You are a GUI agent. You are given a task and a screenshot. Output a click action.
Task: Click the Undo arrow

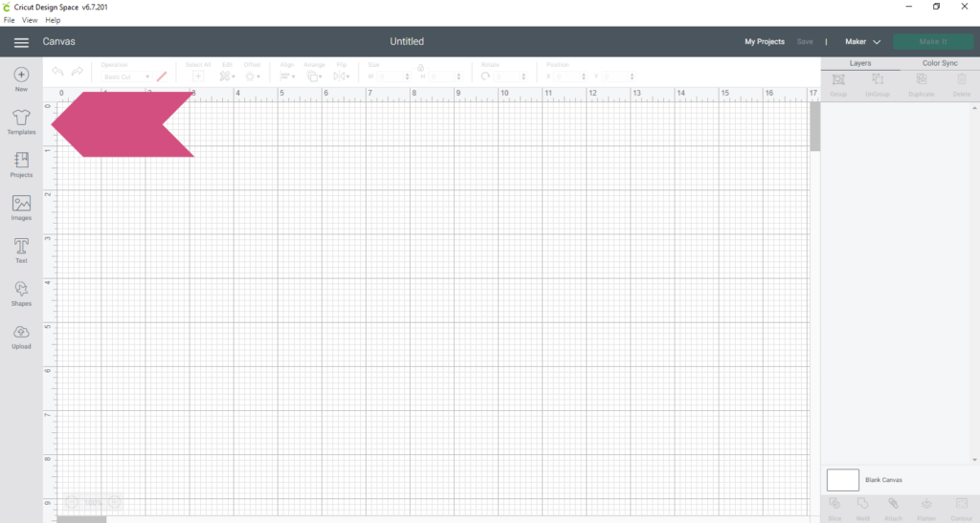(57, 72)
